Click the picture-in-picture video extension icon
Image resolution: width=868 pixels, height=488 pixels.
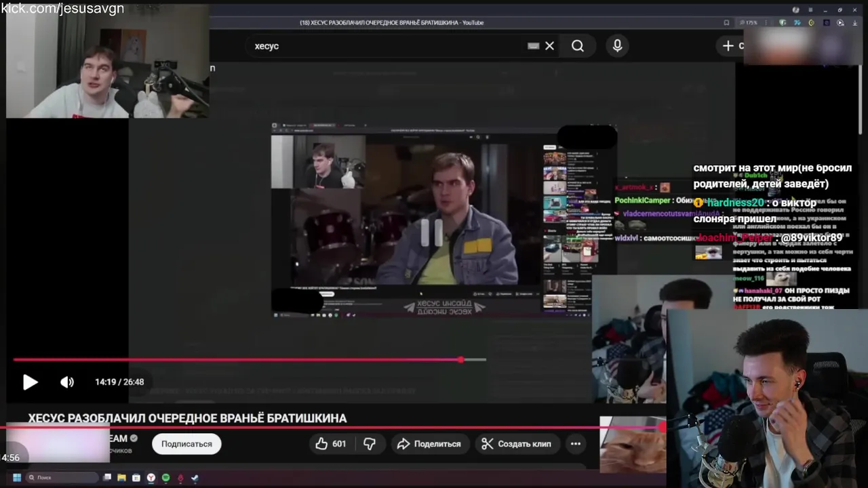click(x=841, y=22)
